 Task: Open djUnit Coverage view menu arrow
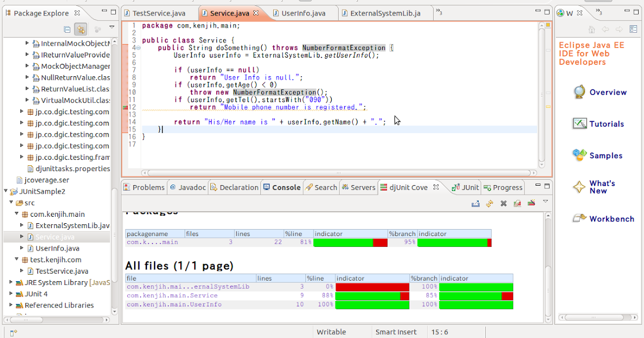545,201
